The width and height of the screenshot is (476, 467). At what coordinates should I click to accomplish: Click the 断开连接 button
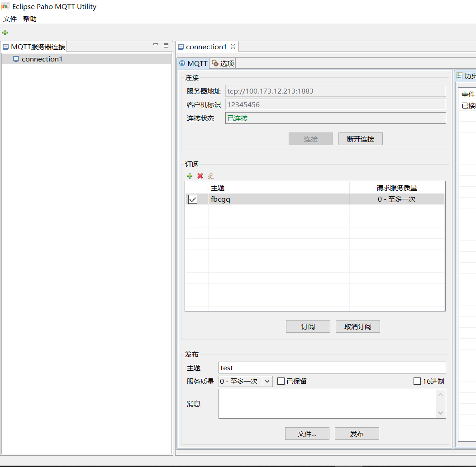click(x=360, y=139)
